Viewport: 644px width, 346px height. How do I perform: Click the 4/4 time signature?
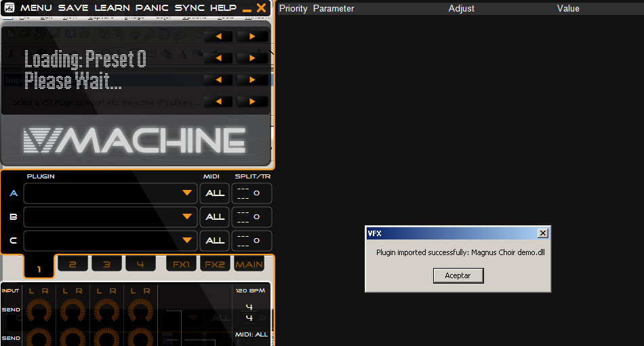pos(249,313)
